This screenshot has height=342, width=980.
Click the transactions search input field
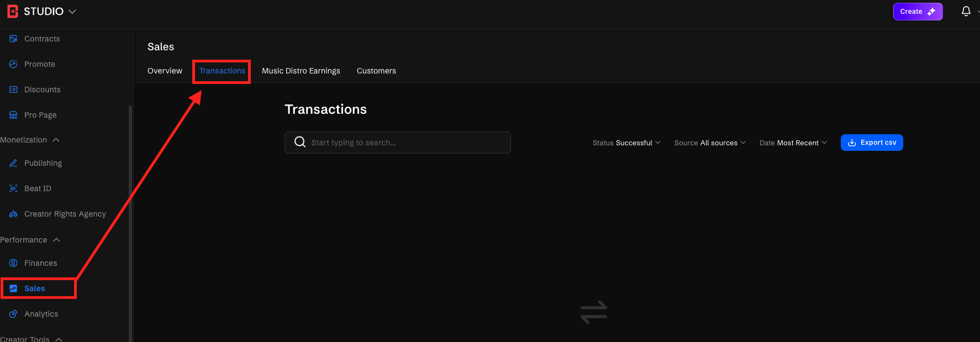[x=406, y=143]
